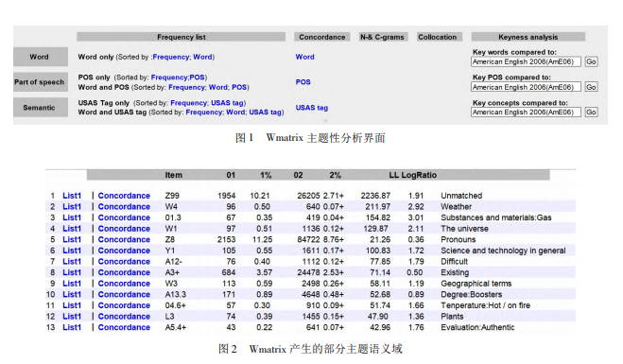This screenshot has width=623, height=364.
Task: Open Concordance for W1 The universe row
Action: pyautogui.click(x=124, y=229)
